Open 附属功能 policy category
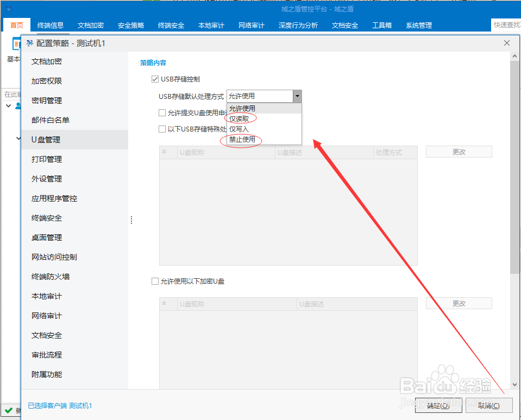Screen dimensions: 521x420 (x=75, y=374)
